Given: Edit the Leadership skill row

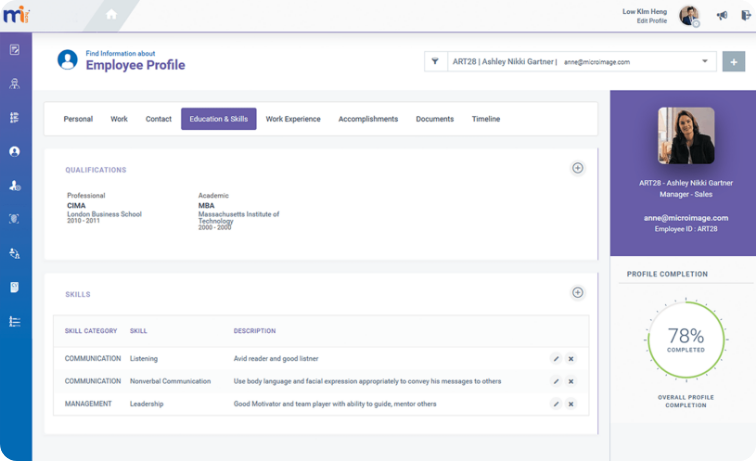Looking at the screenshot, I should coord(556,404).
